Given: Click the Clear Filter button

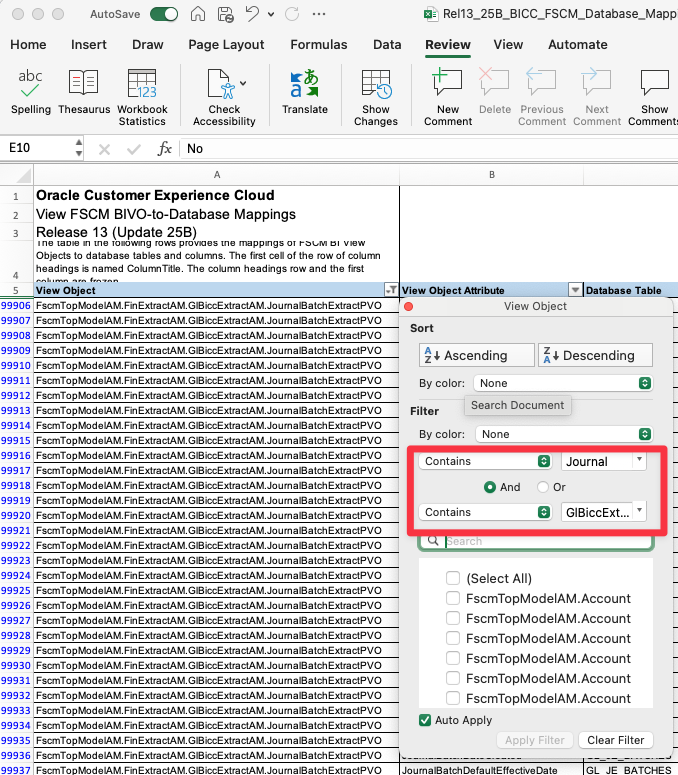Looking at the screenshot, I should pos(615,740).
